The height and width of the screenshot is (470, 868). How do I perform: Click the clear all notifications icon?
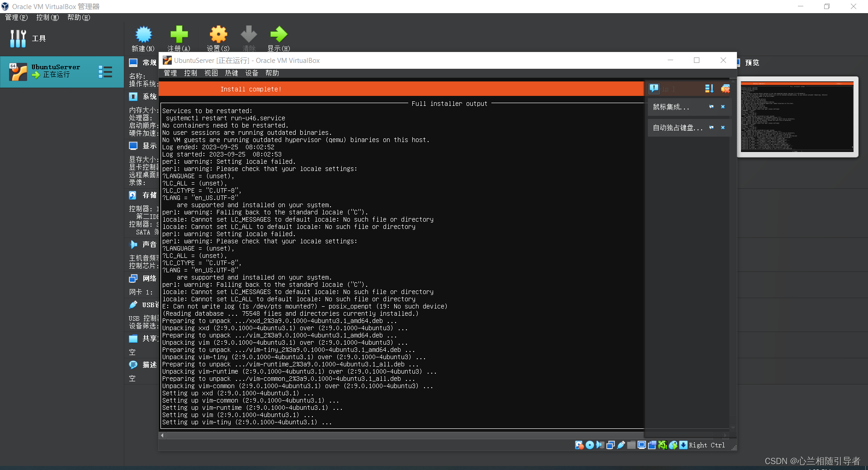(x=725, y=89)
